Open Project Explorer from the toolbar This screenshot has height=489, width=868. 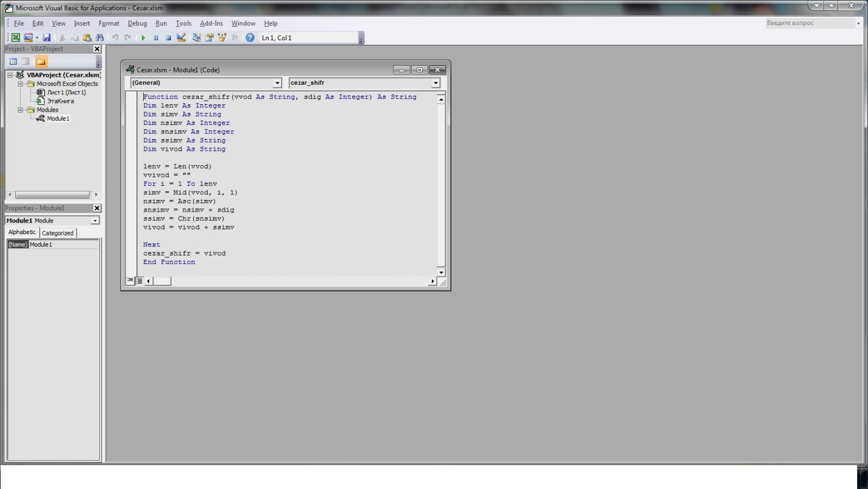197,38
